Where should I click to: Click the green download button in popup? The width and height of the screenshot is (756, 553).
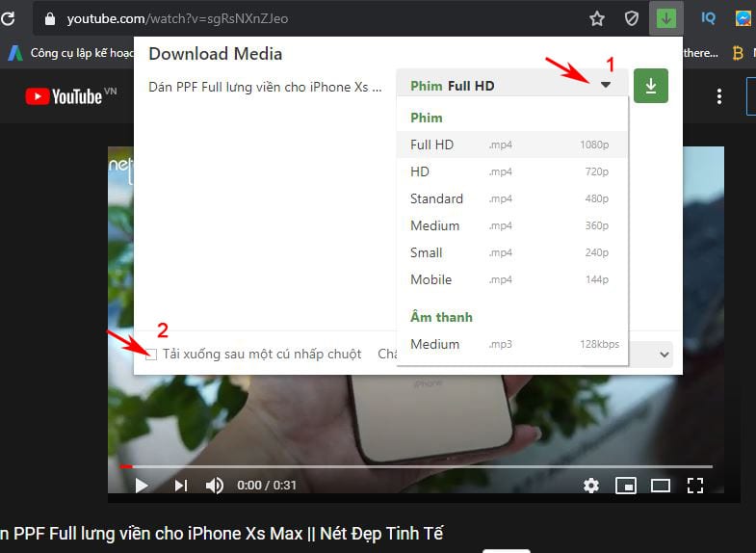pos(650,86)
